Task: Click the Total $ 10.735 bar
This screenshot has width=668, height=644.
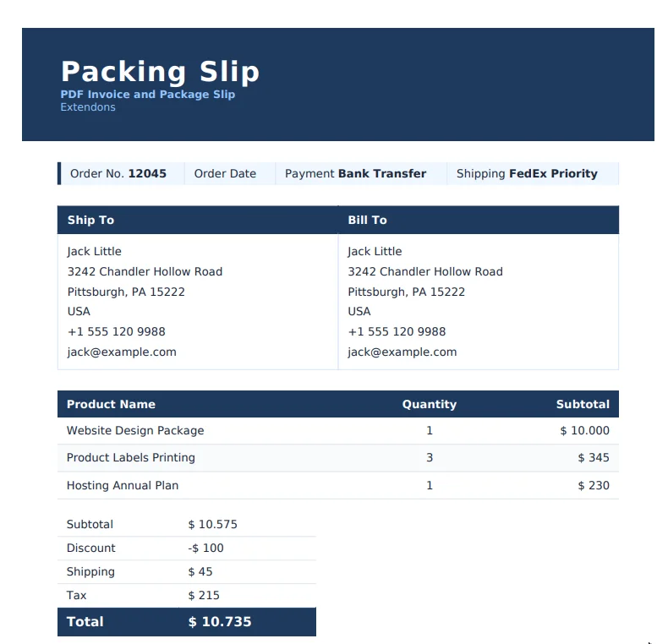Action: click(187, 622)
